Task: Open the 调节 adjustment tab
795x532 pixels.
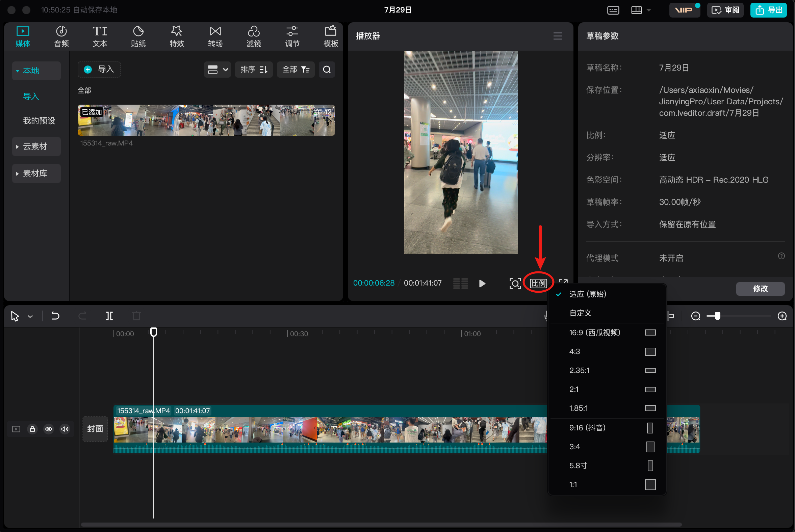Action: click(x=292, y=37)
